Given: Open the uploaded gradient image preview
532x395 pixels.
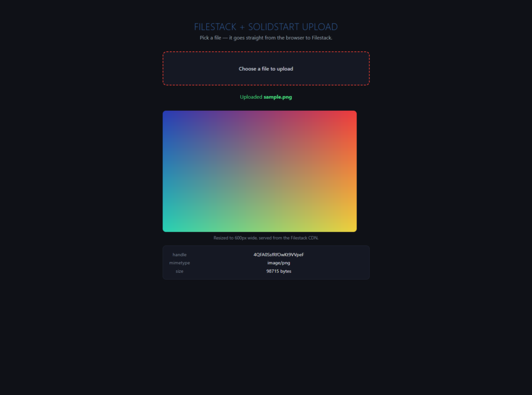Looking at the screenshot, I should pos(260,172).
